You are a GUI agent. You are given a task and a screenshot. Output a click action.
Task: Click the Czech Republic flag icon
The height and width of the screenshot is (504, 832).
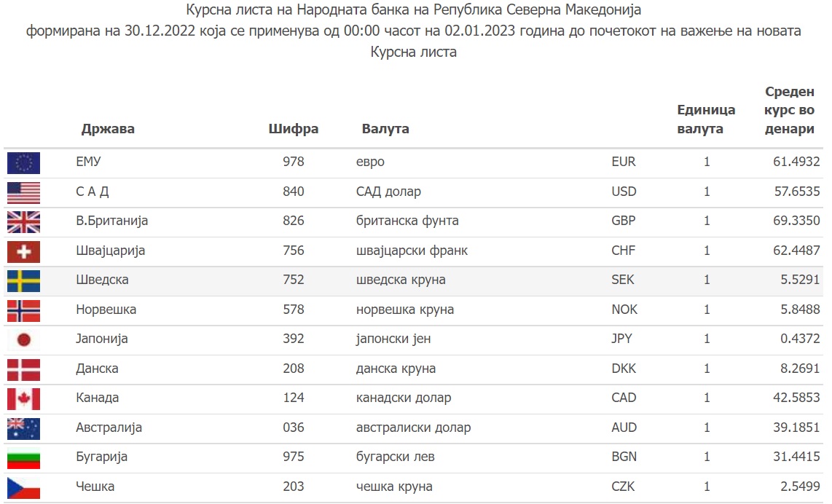click(x=23, y=487)
